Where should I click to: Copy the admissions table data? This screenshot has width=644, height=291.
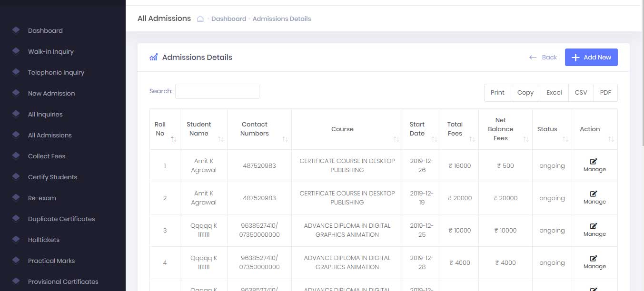(x=525, y=93)
